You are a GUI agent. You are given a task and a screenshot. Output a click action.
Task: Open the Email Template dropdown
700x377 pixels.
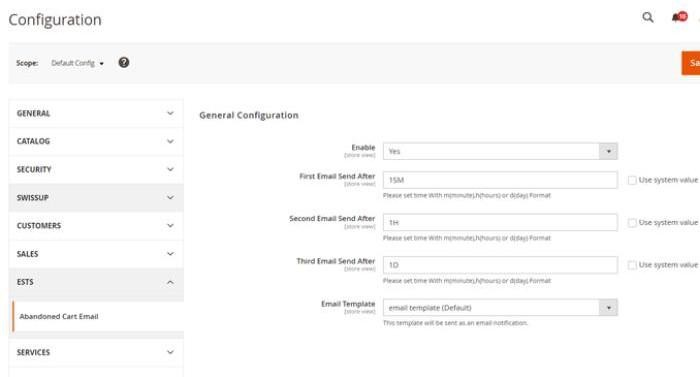pyautogui.click(x=500, y=308)
